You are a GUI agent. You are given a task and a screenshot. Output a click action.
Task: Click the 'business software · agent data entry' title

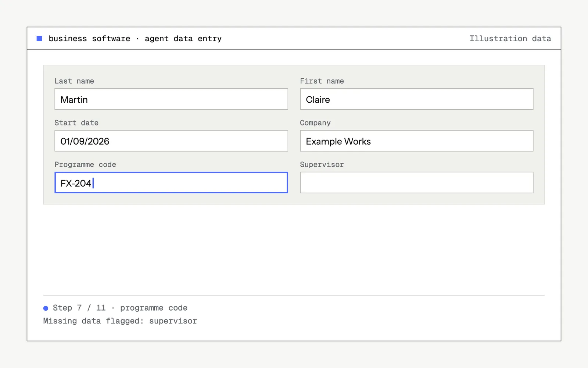[x=135, y=39]
